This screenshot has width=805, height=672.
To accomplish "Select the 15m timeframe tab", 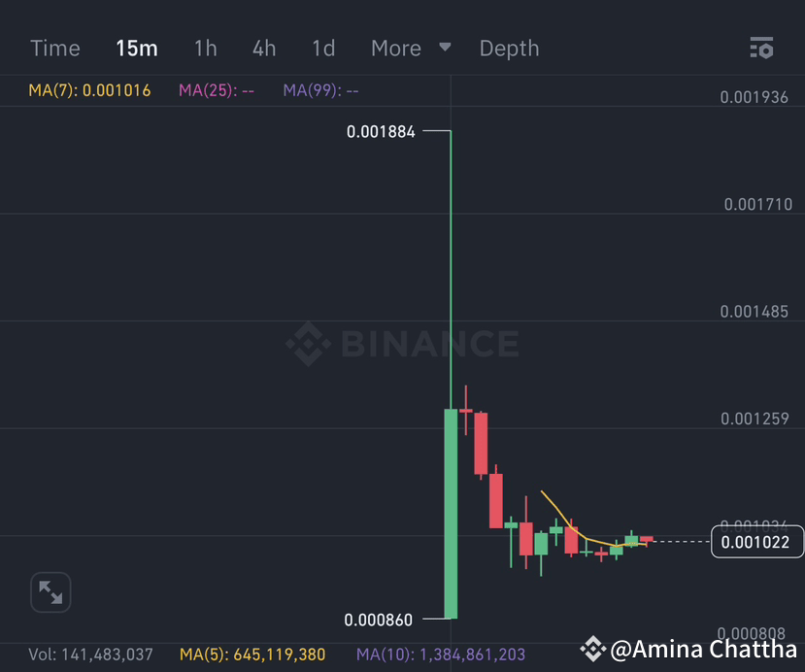I will pyautogui.click(x=136, y=47).
